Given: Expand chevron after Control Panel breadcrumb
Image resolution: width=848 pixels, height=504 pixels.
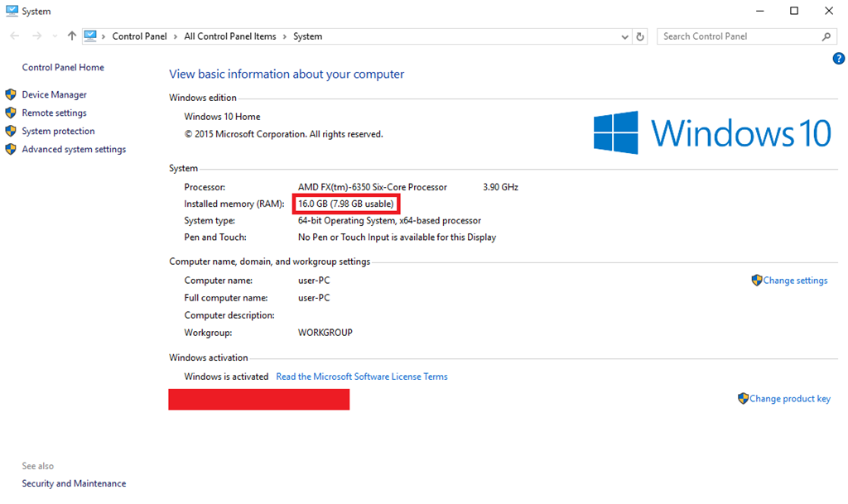Looking at the screenshot, I should coord(176,36).
